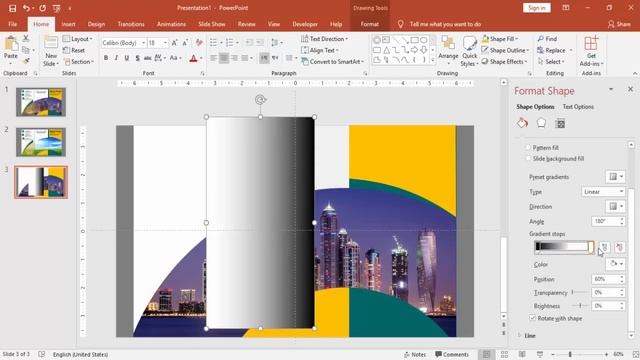Increase the font size

coord(174,42)
